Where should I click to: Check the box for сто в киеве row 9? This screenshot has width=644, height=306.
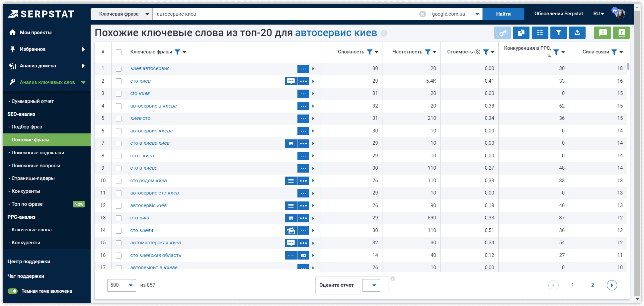pos(119,168)
